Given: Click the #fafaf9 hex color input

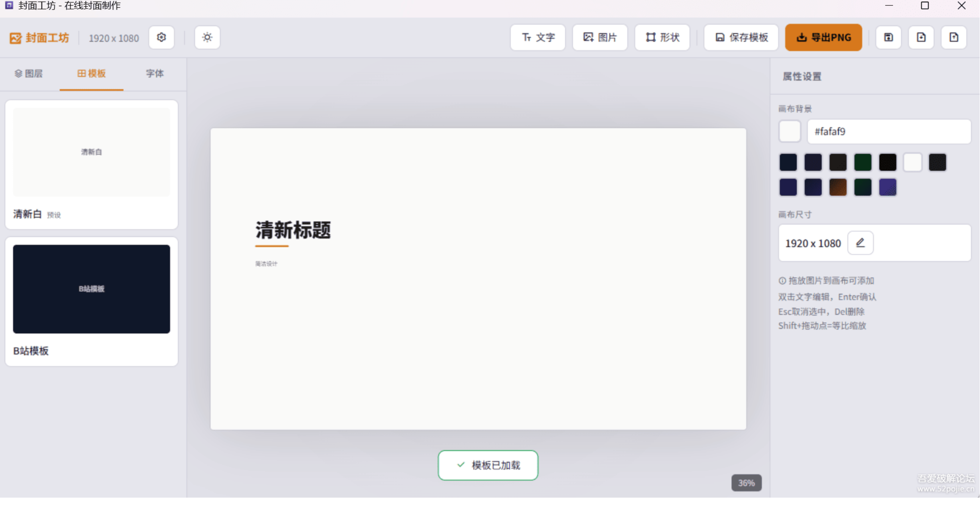Looking at the screenshot, I should 889,132.
